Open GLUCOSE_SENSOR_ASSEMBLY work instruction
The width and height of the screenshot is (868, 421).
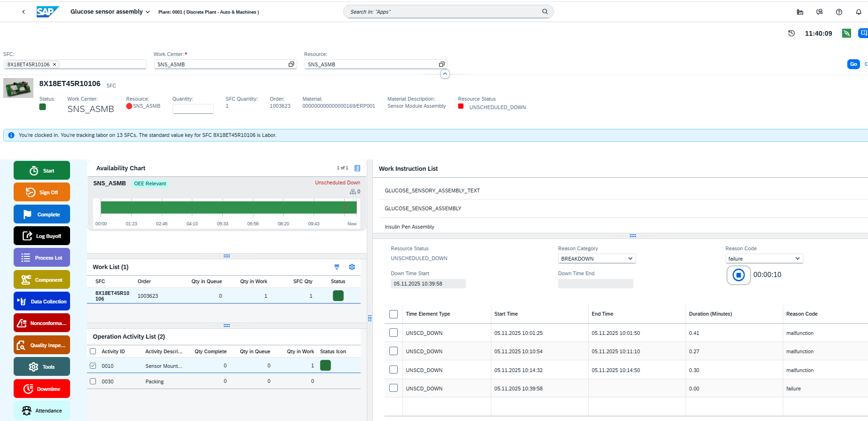pyautogui.click(x=423, y=208)
